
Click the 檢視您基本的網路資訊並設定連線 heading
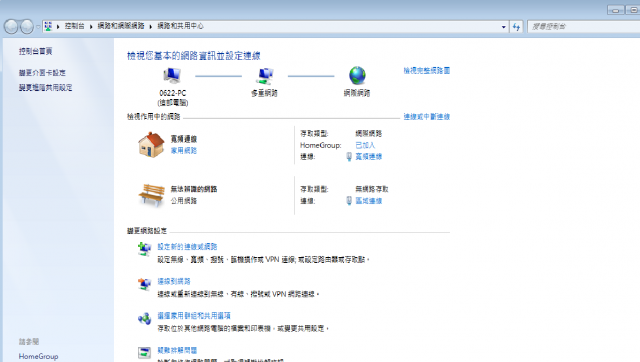pyautogui.click(x=193, y=56)
